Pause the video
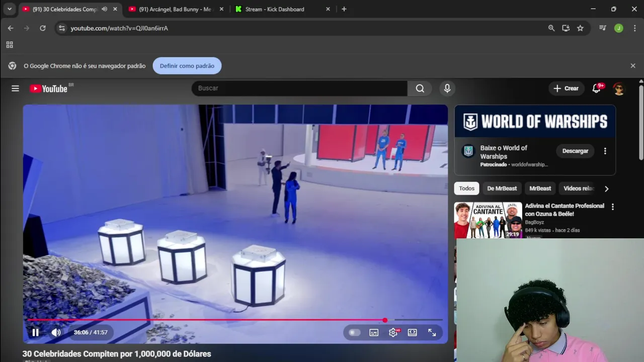The width and height of the screenshot is (644, 362). coord(35,332)
